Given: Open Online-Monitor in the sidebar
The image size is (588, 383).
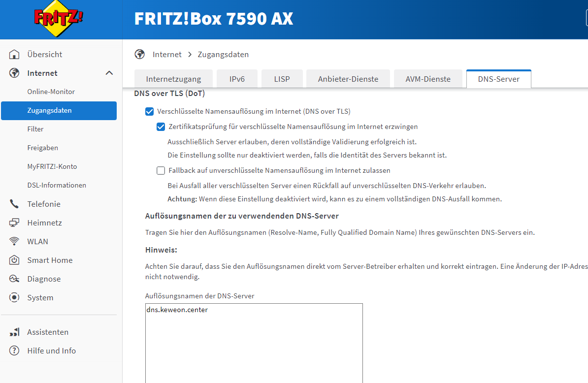Looking at the screenshot, I should [x=51, y=92].
